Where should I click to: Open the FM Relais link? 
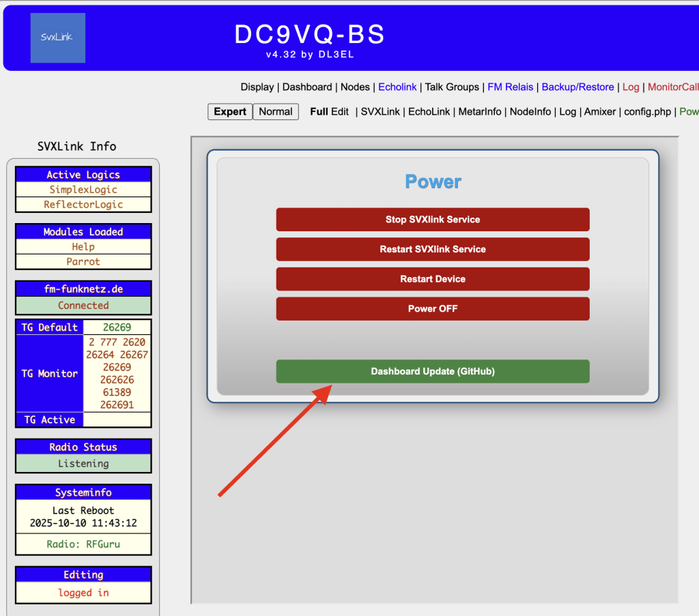click(x=510, y=87)
